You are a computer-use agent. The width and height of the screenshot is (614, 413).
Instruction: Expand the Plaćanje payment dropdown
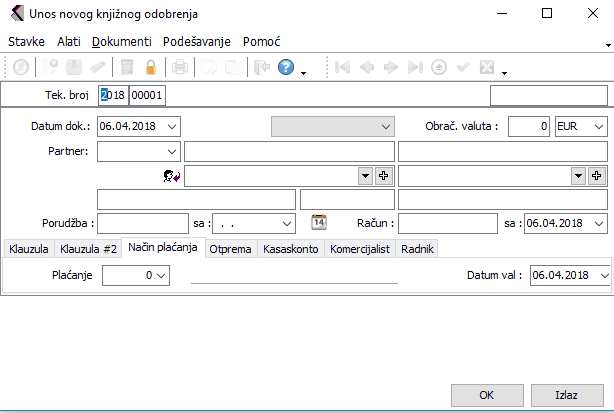[162, 275]
